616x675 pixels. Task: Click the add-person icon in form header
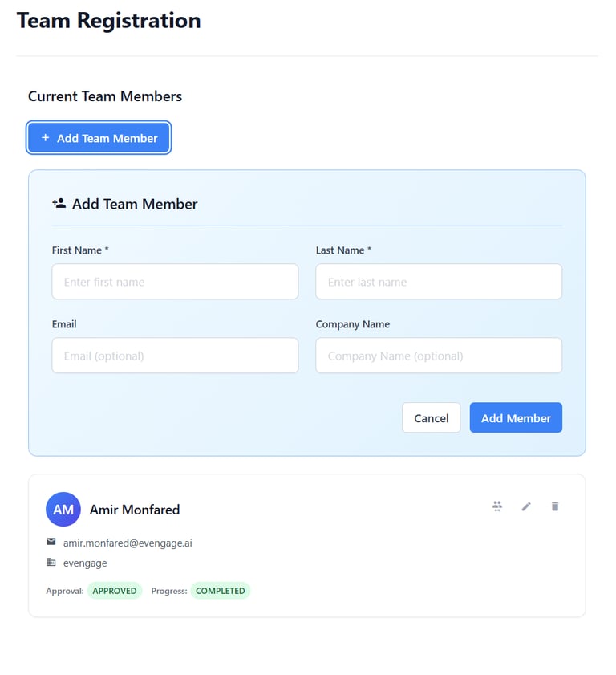(59, 204)
